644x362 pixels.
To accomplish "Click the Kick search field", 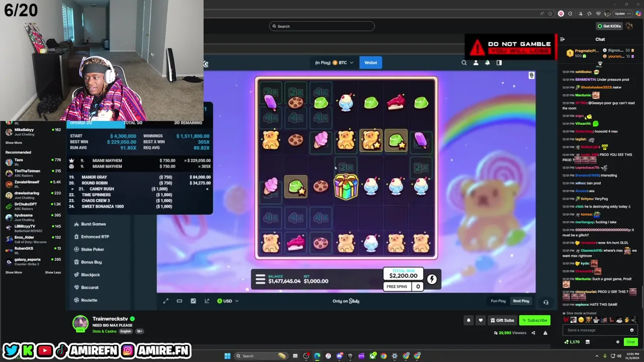I will click(322, 26).
